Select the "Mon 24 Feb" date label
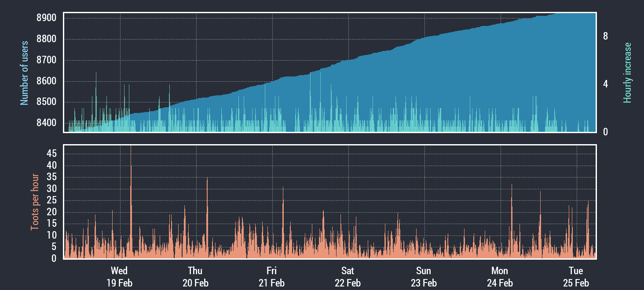 point(500,276)
